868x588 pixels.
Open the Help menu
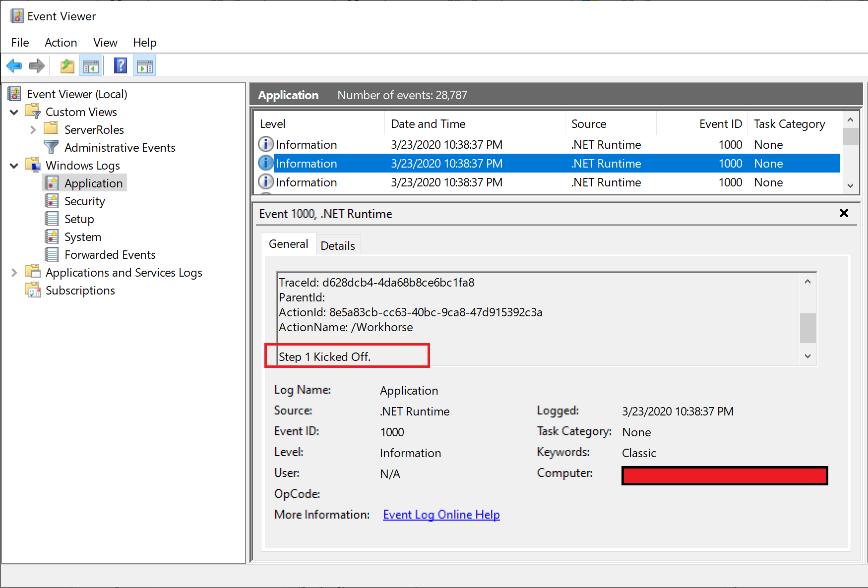pos(145,43)
